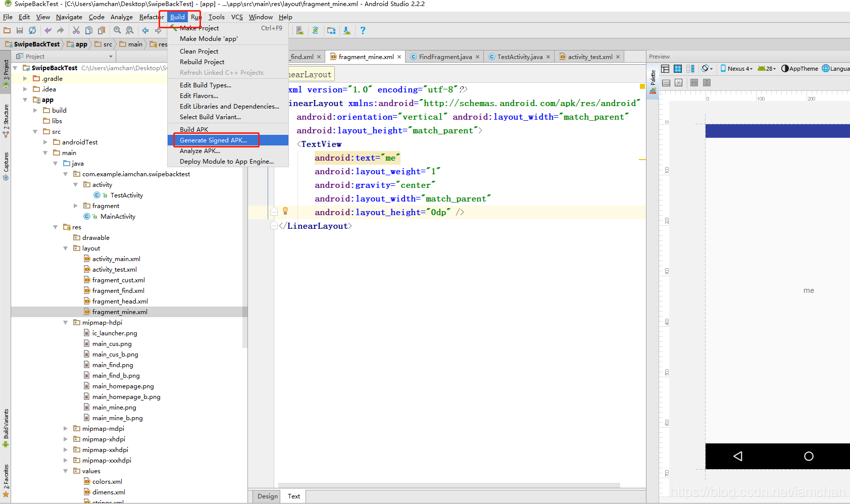Click the Android back button in preview
This screenshot has height=504, width=850.
738,457
